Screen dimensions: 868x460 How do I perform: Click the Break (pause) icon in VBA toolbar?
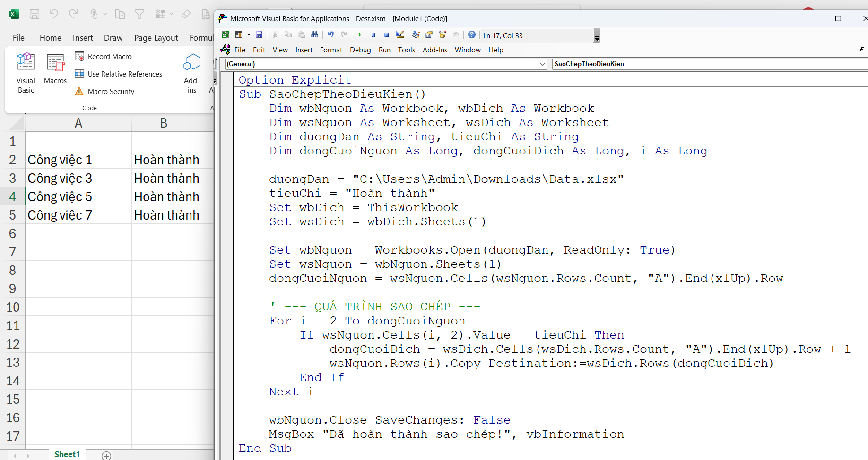pos(373,35)
